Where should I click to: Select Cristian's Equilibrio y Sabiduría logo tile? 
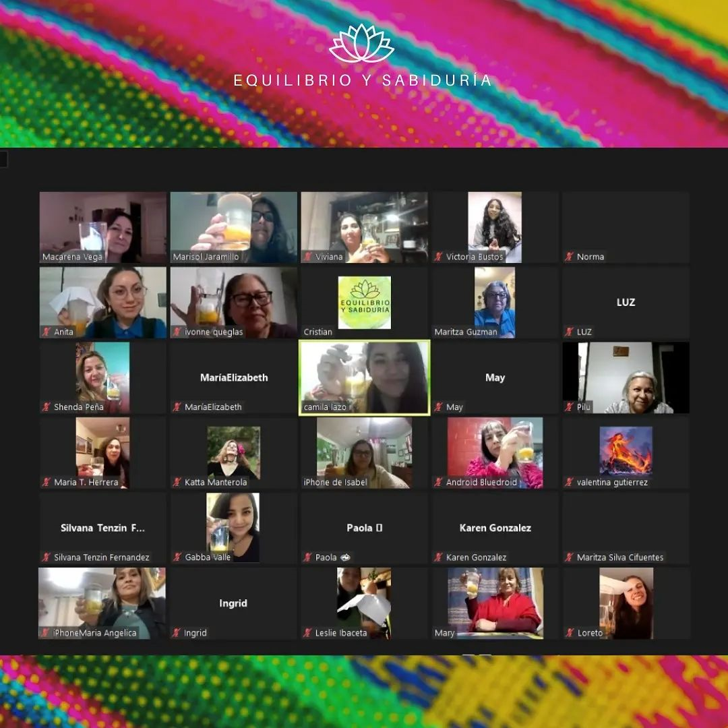364,303
